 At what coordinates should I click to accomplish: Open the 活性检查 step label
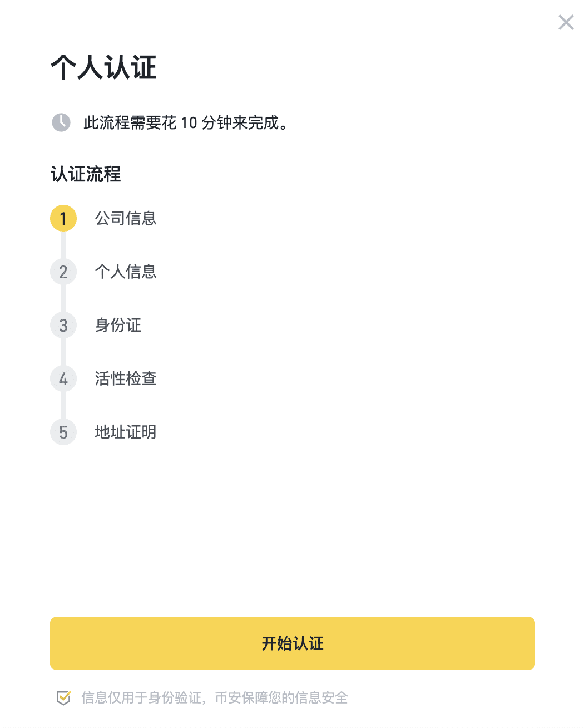coord(126,378)
